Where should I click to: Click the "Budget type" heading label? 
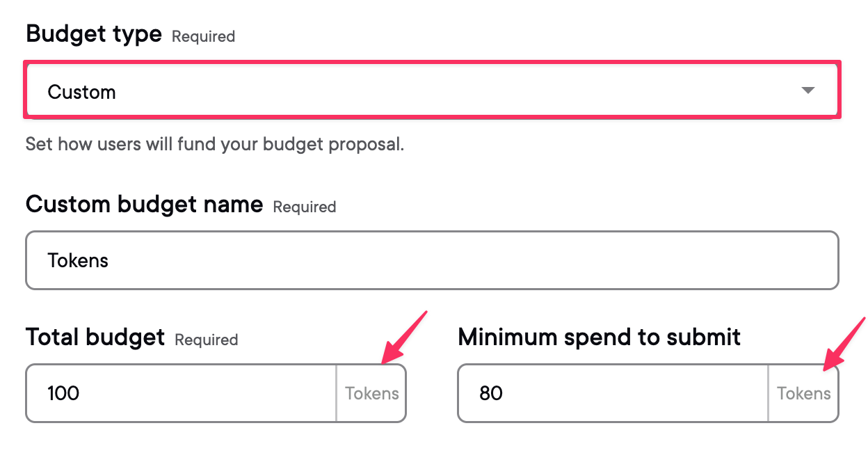[93, 33]
